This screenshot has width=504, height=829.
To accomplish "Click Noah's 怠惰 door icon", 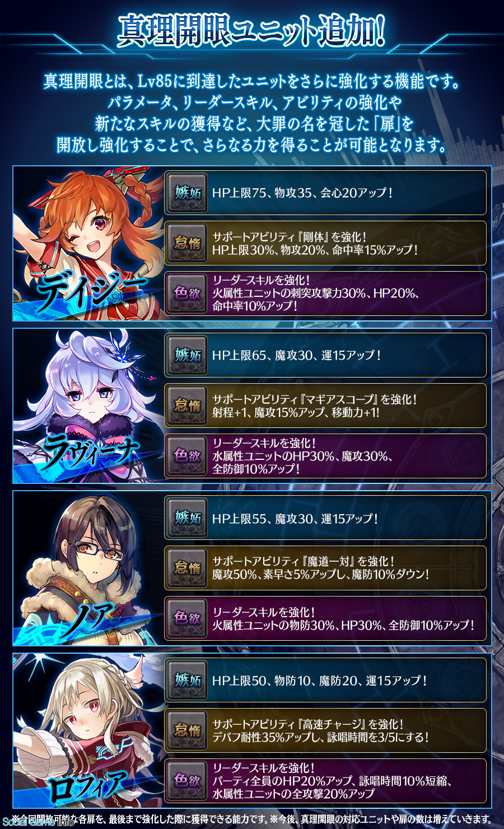I will [188, 568].
